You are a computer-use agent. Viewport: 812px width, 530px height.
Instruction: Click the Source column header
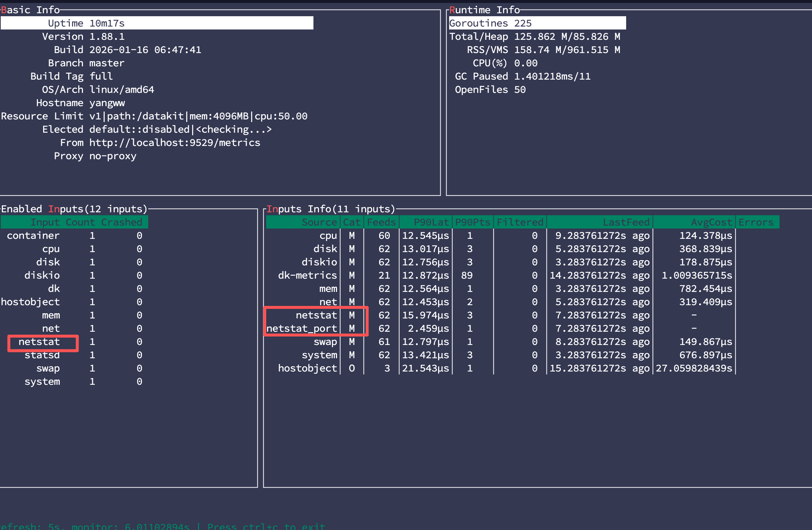click(x=319, y=222)
